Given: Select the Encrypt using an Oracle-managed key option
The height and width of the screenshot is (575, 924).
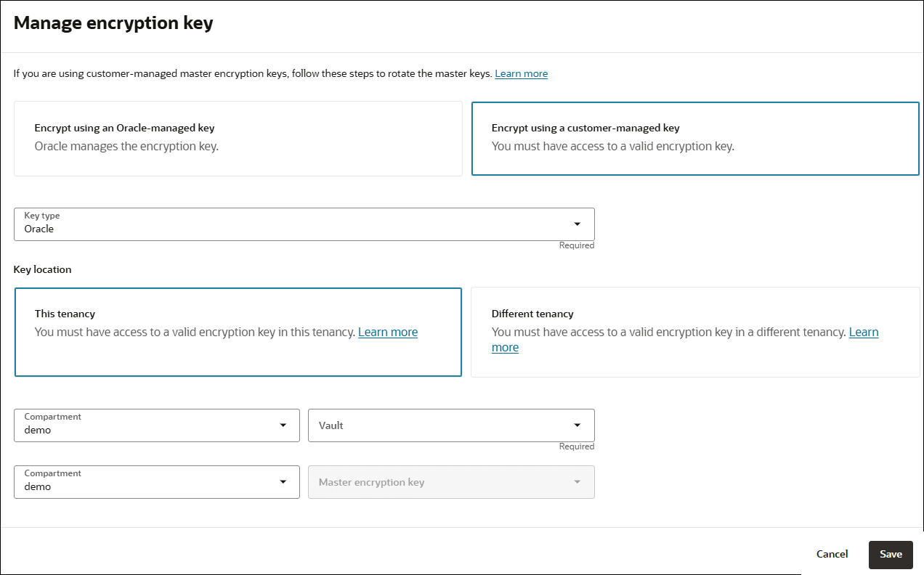Looking at the screenshot, I should click(x=238, y=138).
